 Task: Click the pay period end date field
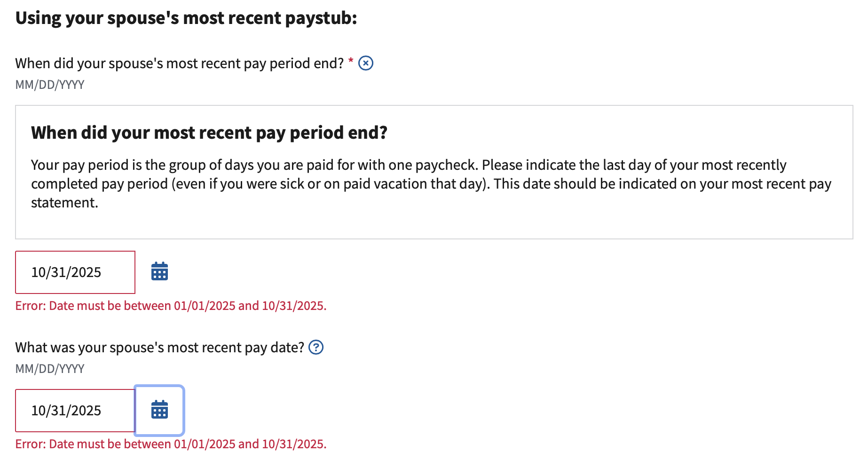[x=75, y=272]
